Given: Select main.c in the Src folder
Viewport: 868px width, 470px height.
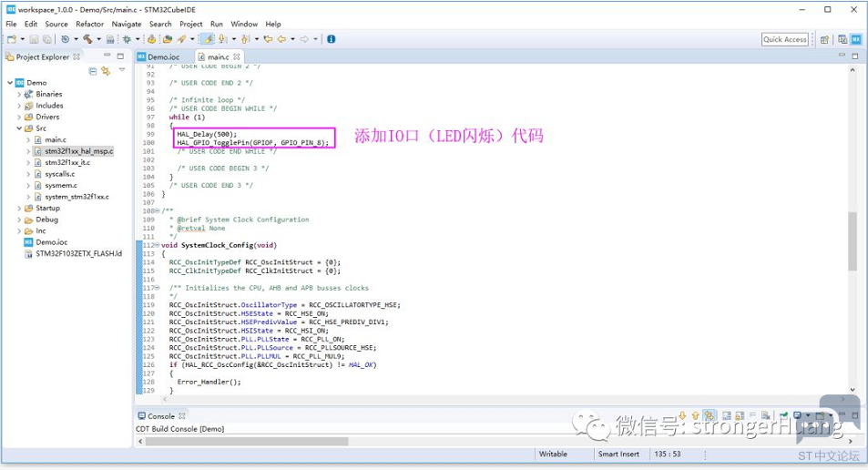Looking at the screenshot, I should point(56,139).
